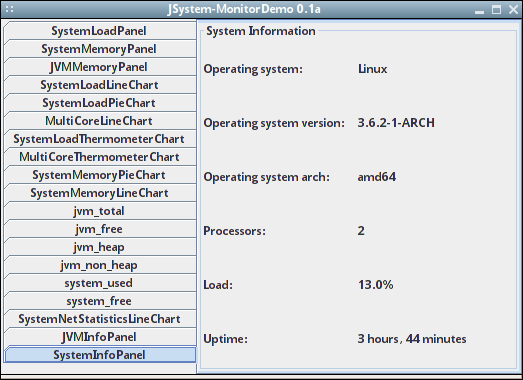Click the window menu icon in title bar
Image resolution: width=523 pixels, height=380 pixels.
(x=9, y=9)
